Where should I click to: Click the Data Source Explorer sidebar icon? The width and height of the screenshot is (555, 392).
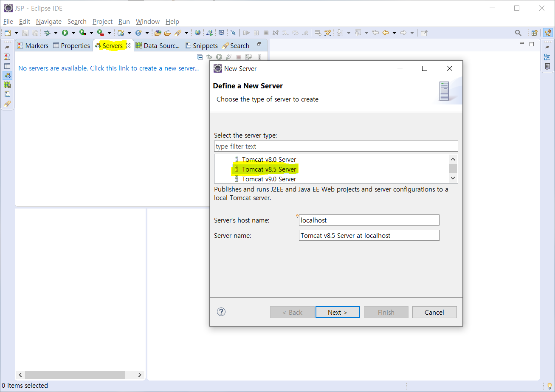(7, 85)
